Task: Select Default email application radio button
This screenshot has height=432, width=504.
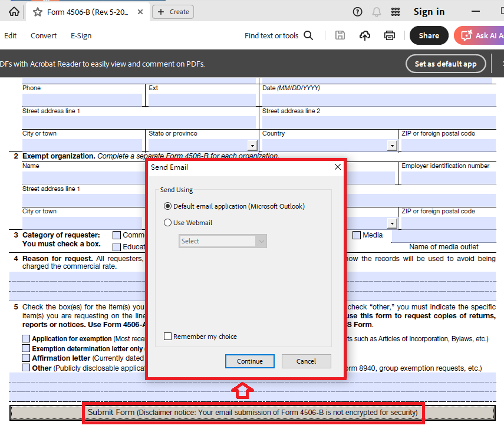Action: [x=167, y=206]
